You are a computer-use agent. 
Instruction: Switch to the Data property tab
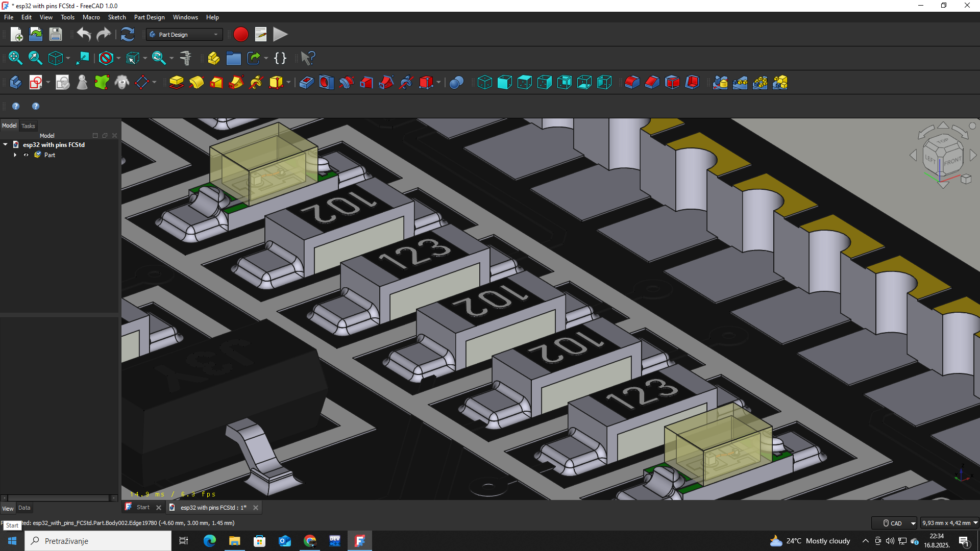24,508
